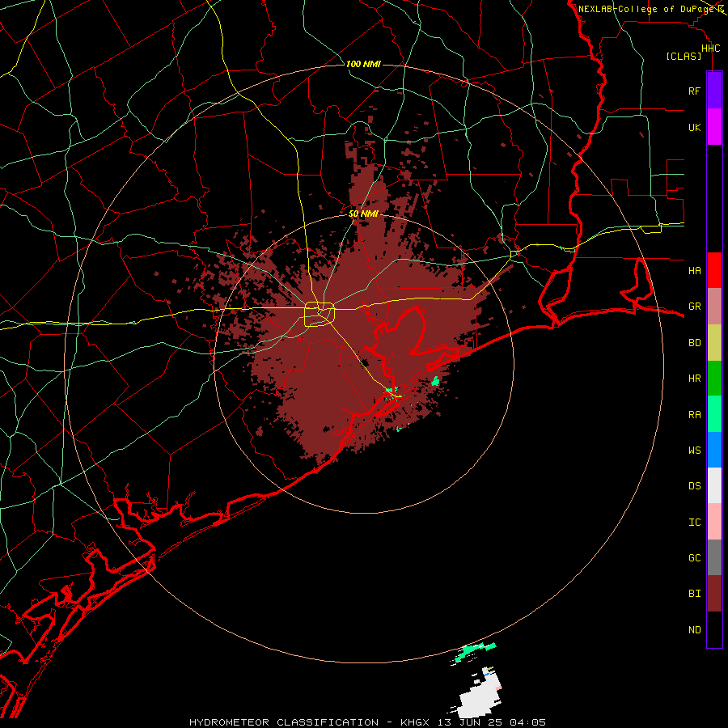Viewport: 728px width, 728px height.
Task: Click the blue WS legend swatch
Action: coord(714,450)
